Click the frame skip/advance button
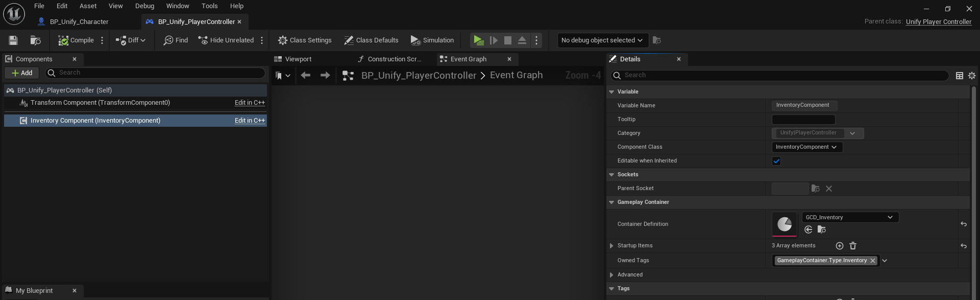The image size is (980, 300). click(494, 40)
